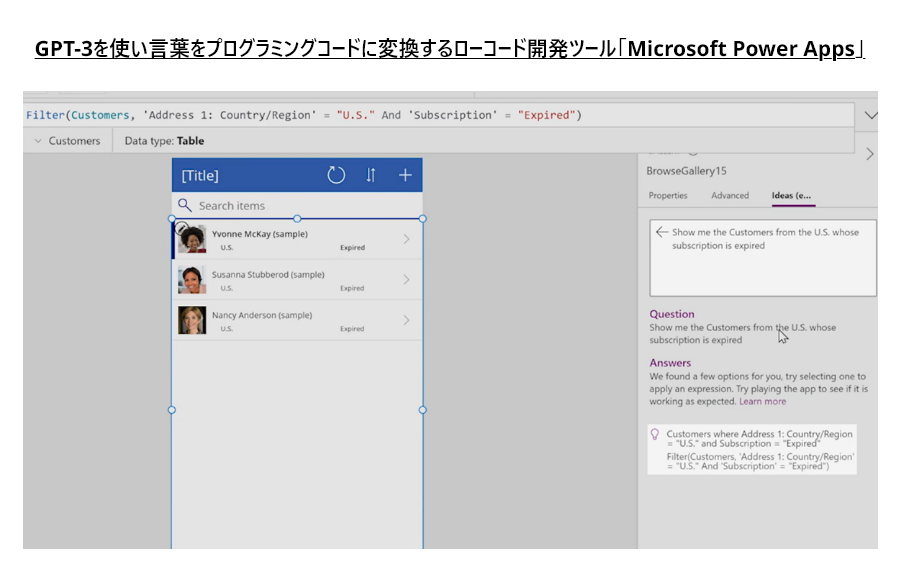Click the edit pencil icon on the gallery template
The height and width of the screenshot is (573, 900).
point(181,228)
